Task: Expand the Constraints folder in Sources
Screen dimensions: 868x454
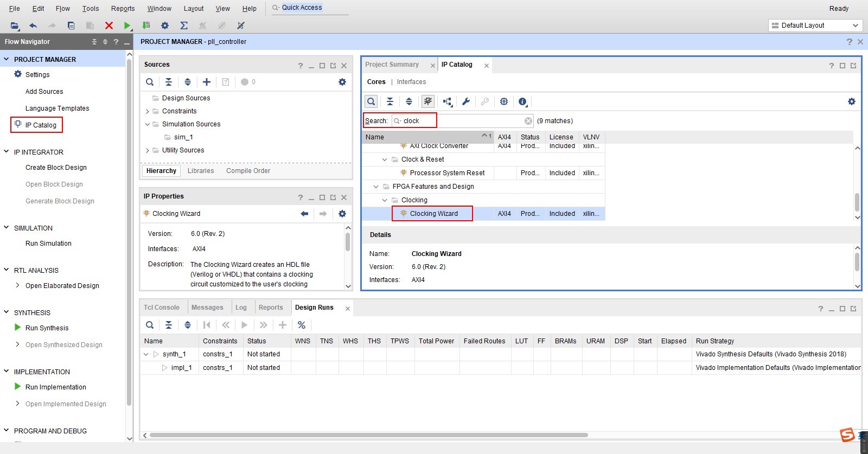Action: [147, 111]
